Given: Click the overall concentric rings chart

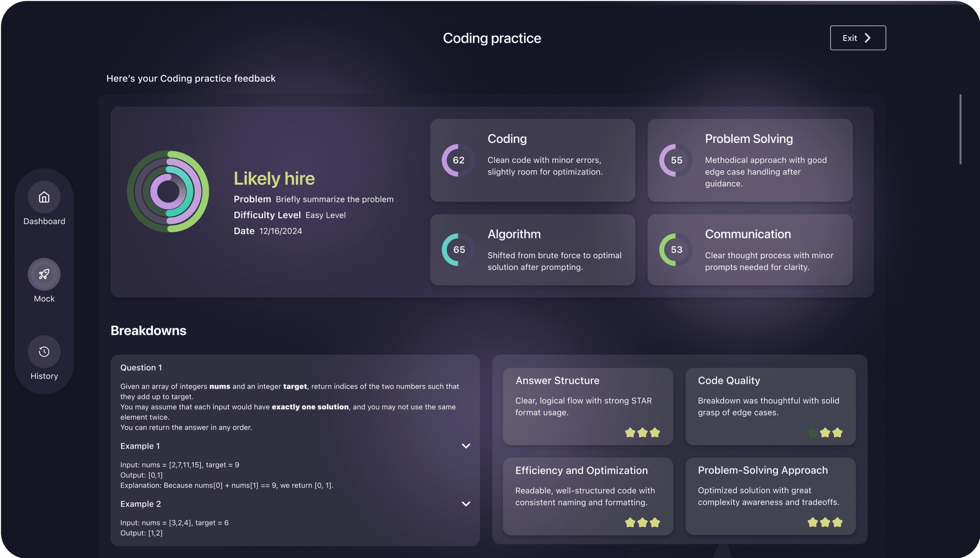Looking at the screenshot, I should [168, 192].
